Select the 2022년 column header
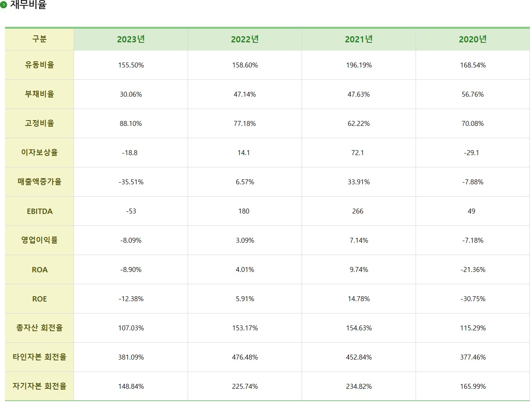The height and width of the screenshot is (404, 532). pos(245,39)
